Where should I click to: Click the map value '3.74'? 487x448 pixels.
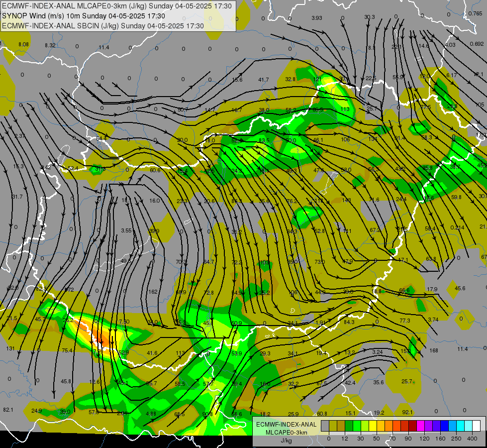433,320
